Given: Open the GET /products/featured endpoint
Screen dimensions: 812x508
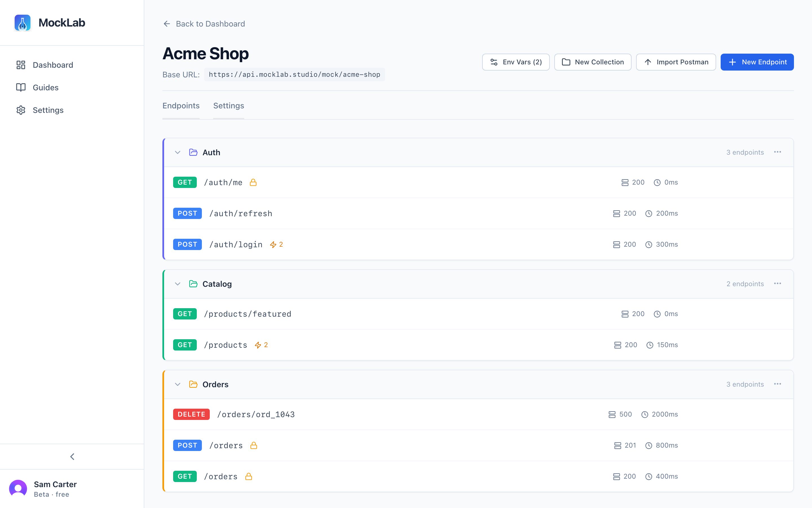Looking at the screenshot, I should [x=478, y=314].
